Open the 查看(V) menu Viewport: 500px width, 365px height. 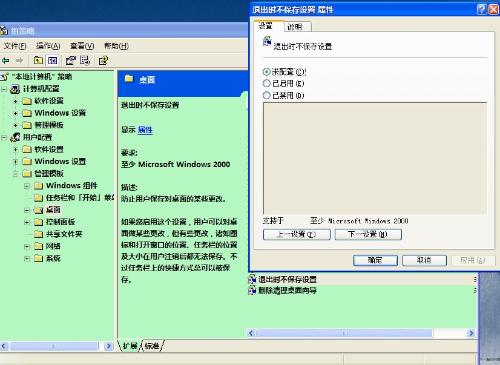82,46
